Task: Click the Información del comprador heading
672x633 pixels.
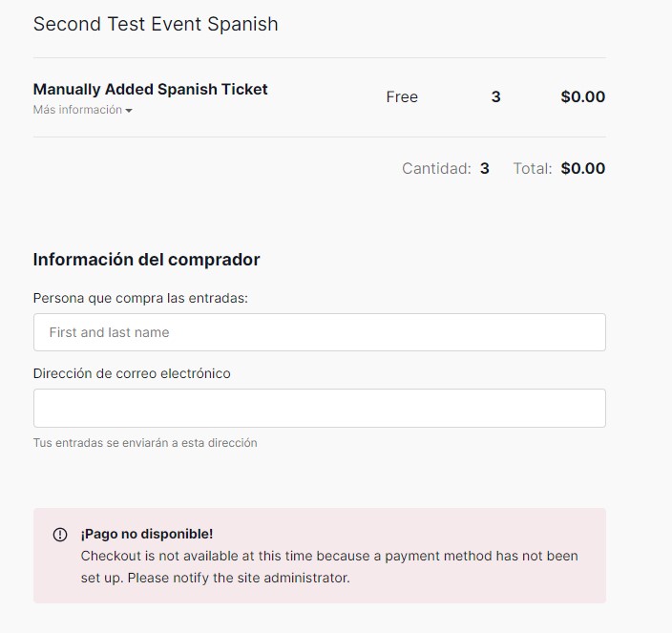Action: click(x=147, y=260)
